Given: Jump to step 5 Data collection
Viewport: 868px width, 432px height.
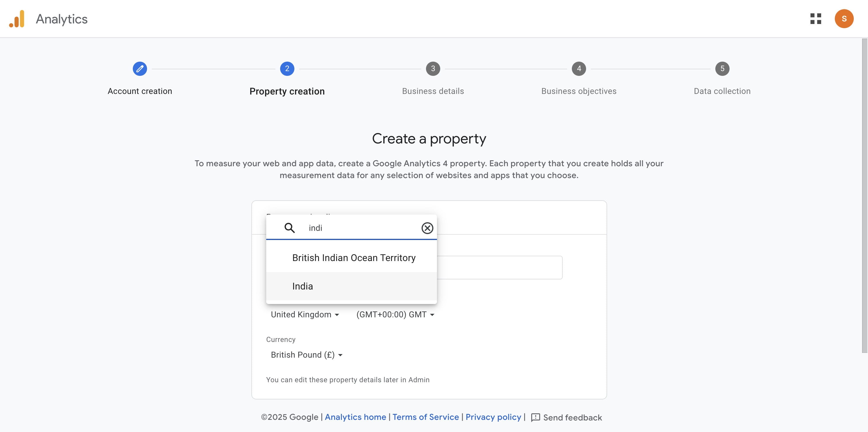Looking at the screenshot, I should (x=722, y=69).
